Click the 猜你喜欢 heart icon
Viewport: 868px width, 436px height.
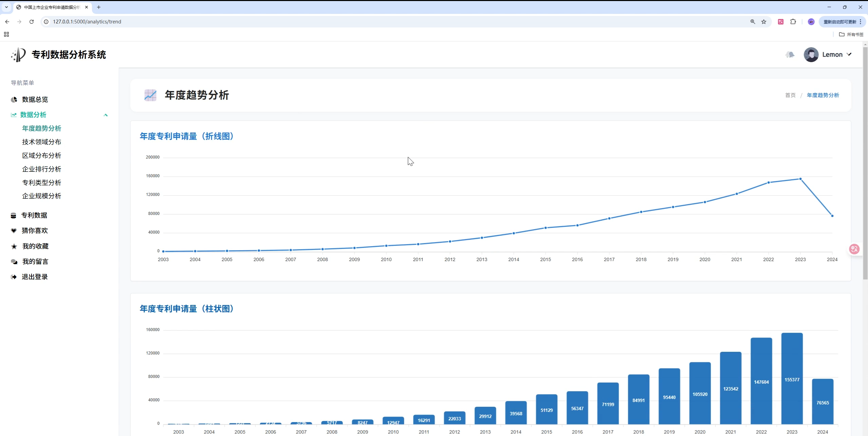(14, 231)
